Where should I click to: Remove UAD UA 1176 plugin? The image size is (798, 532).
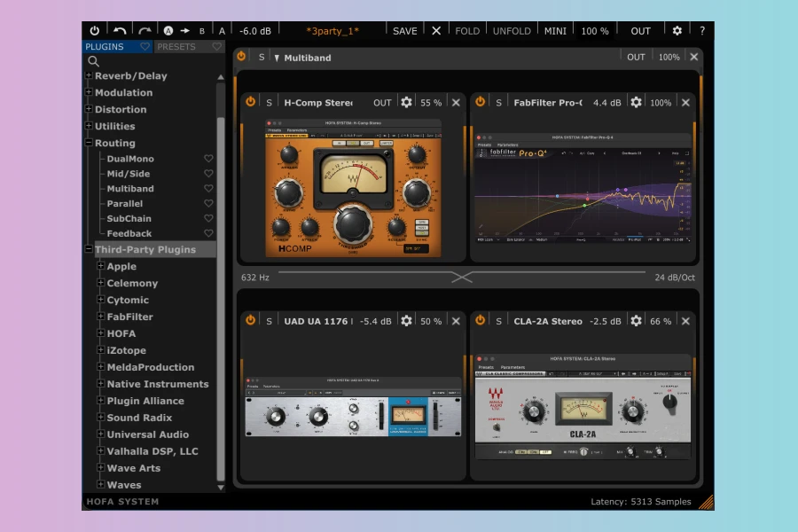click(456, 321)
